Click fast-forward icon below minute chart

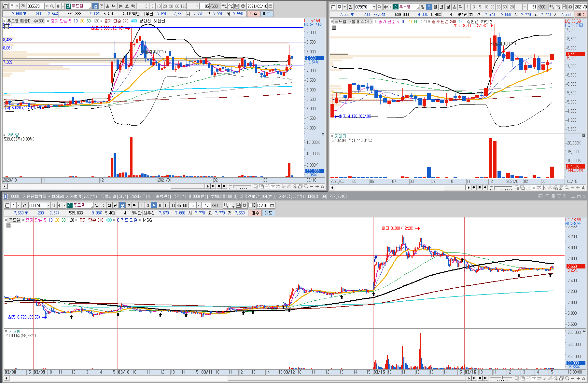[485, 378]
